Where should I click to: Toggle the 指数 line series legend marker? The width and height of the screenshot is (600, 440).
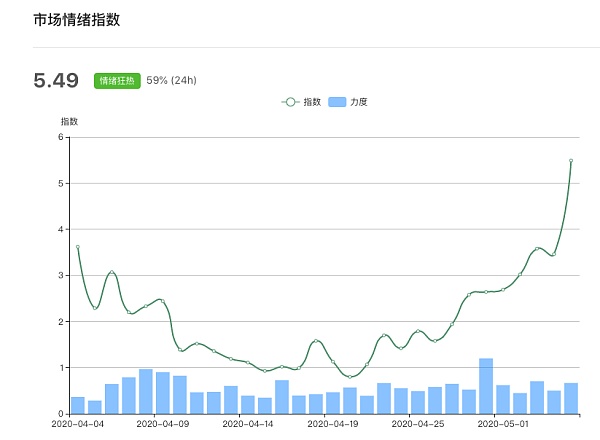coord(290,102)
